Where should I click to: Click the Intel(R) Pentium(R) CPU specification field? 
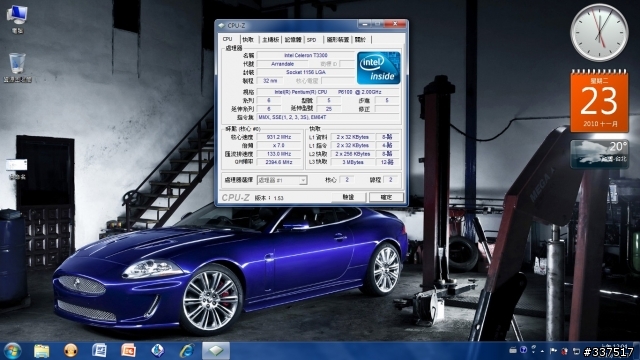328,92
